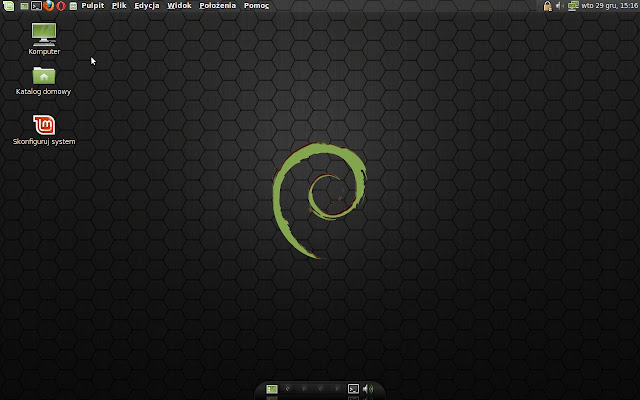
Task: Launch the terminal from the top panel
Action: point(36,6)
